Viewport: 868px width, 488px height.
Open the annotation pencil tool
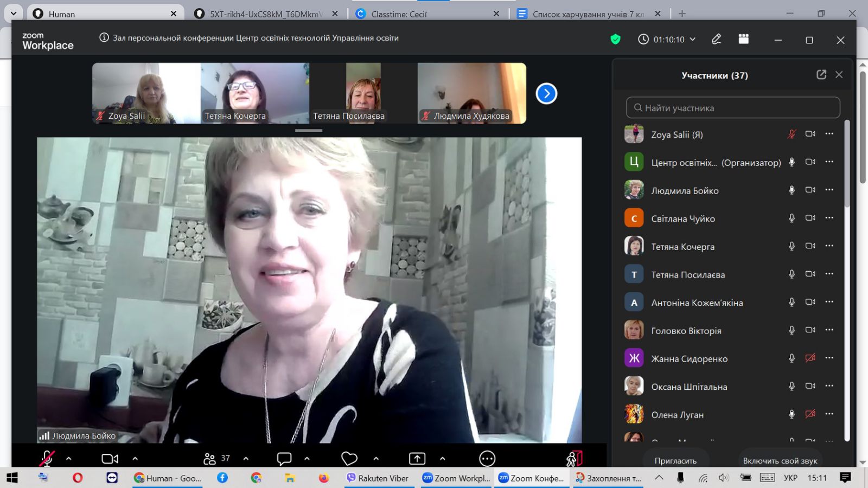click(716, 39)
